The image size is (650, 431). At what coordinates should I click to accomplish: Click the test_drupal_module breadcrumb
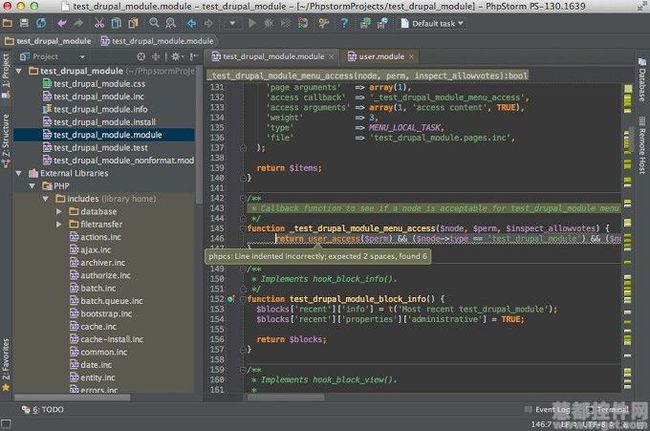[48, 41]
